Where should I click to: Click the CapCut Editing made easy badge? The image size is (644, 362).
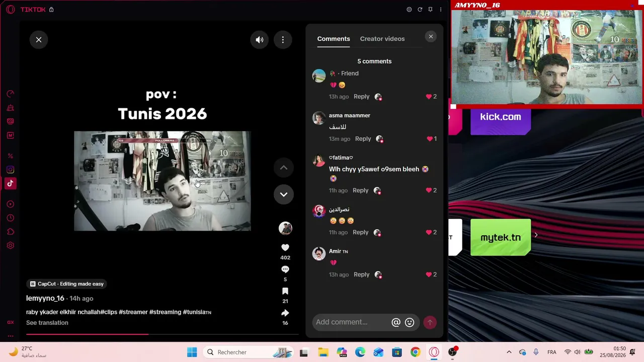pyautogui.click(x=66, y=284)
